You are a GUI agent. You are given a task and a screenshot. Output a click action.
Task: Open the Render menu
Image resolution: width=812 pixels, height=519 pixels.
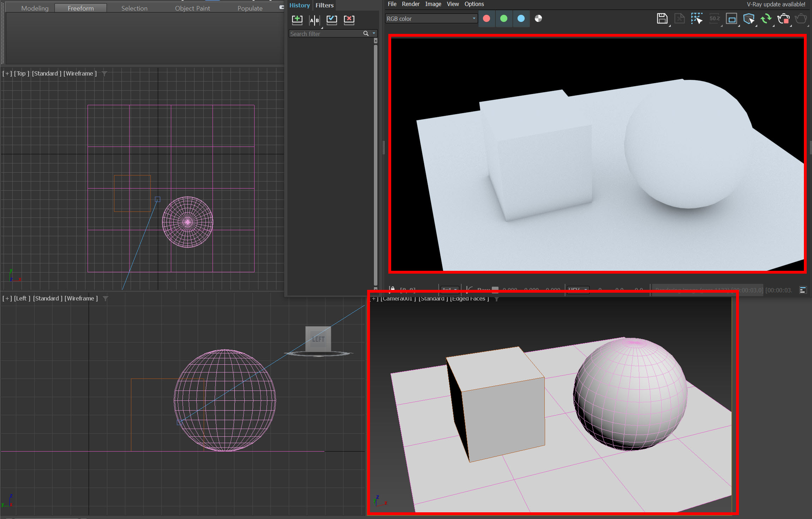click(x=411, y=4)
